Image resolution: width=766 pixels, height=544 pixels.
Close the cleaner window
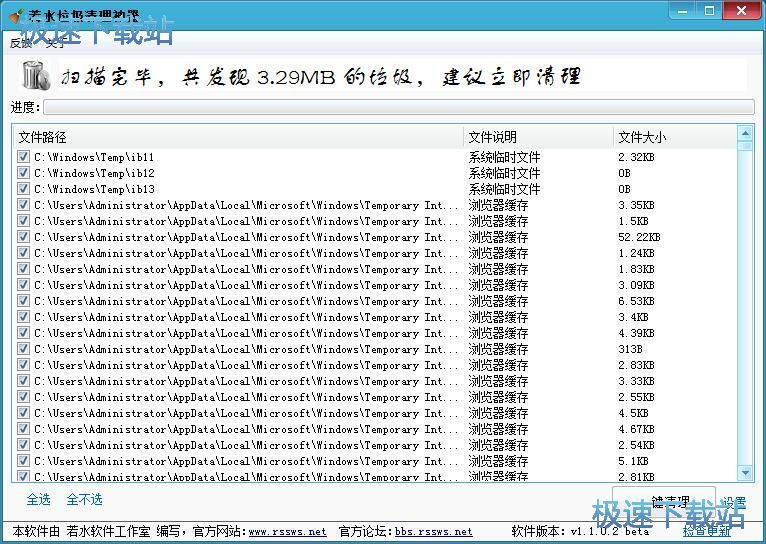(x=742, y=11)
